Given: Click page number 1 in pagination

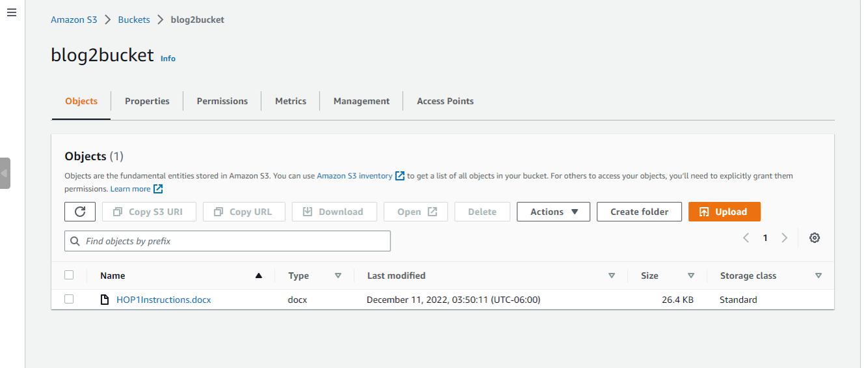Looking at the screenshot, I should [765, 238].
